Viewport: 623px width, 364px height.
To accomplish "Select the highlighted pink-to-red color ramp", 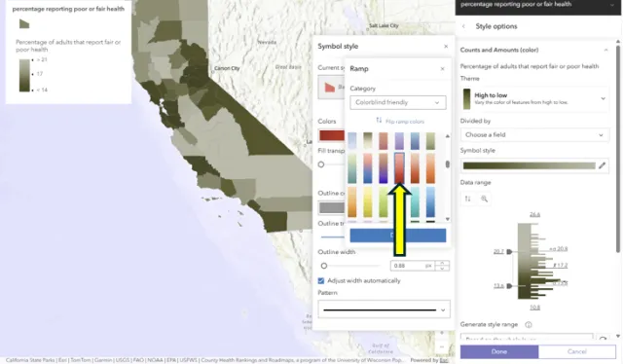I will click(399, 168).
